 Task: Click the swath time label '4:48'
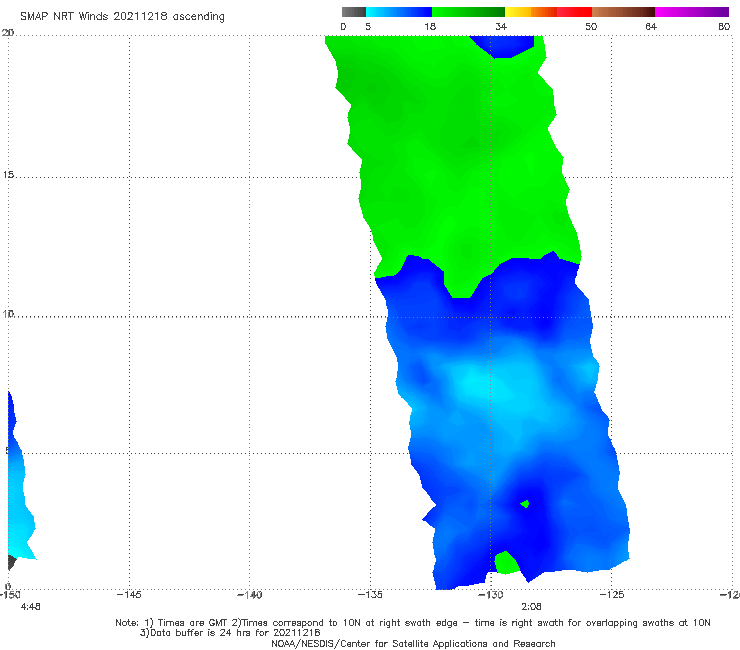(31, 607)
